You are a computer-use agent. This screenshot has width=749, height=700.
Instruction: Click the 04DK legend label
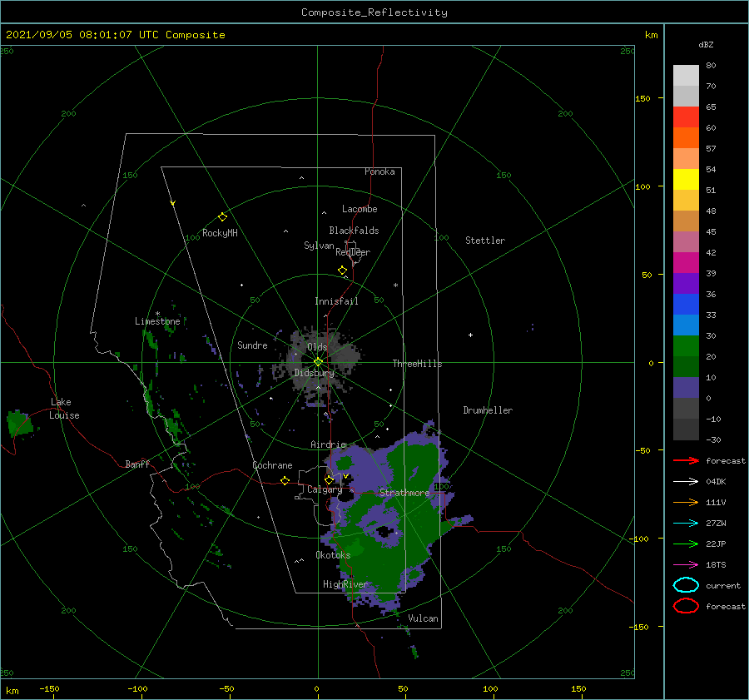coord(716,481)
